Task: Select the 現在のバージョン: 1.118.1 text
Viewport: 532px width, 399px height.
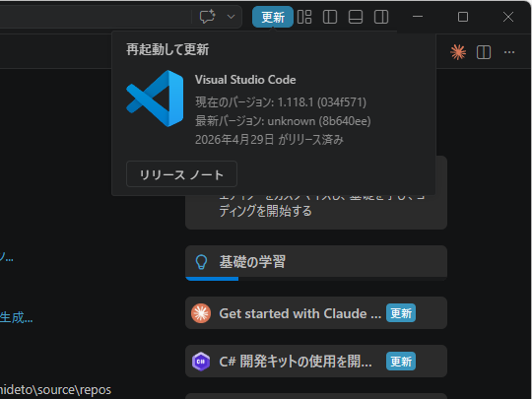Action: coord(281,101)
